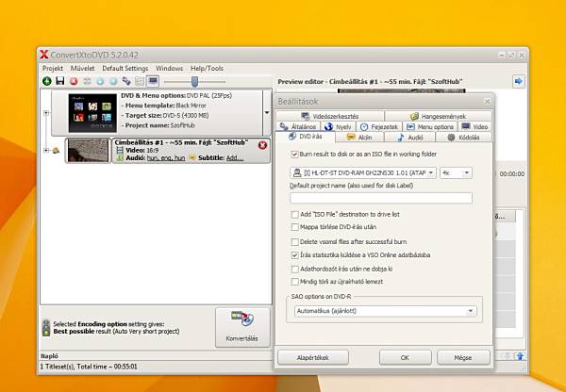
Task: Remove title with red X on Címbeállítás #1
Action: point(262,145)
